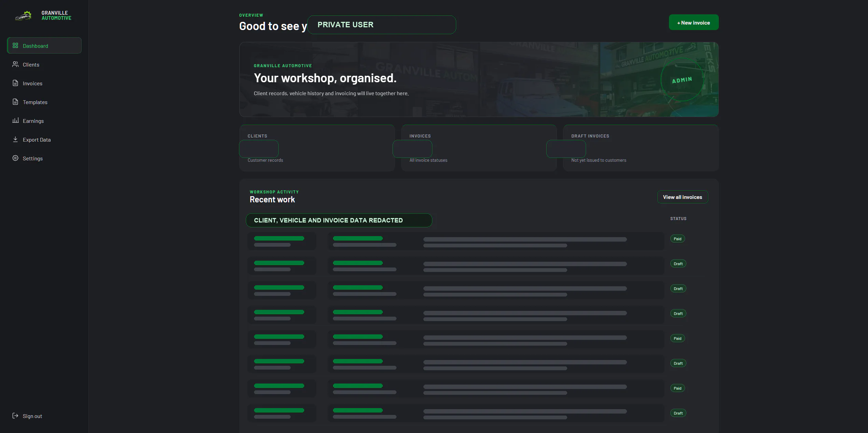
Task: Click View all invoices button
Action: pyautogui.click(x=683, y=197)
